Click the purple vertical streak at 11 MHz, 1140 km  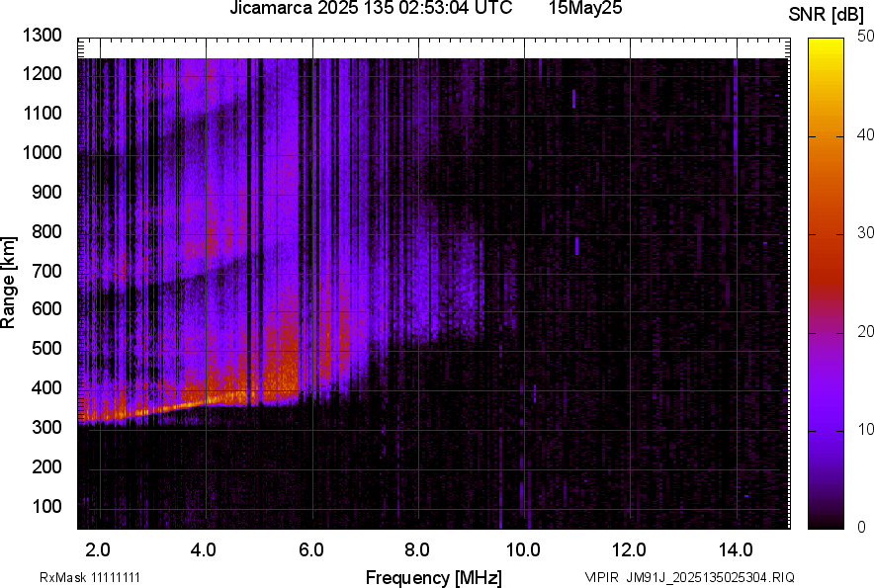(x=573, y=98)
